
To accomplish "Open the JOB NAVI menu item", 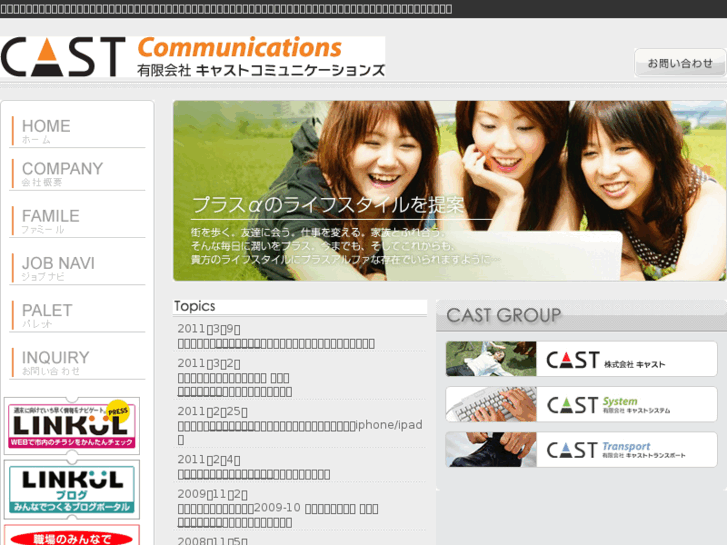I will tap(77, 268).
